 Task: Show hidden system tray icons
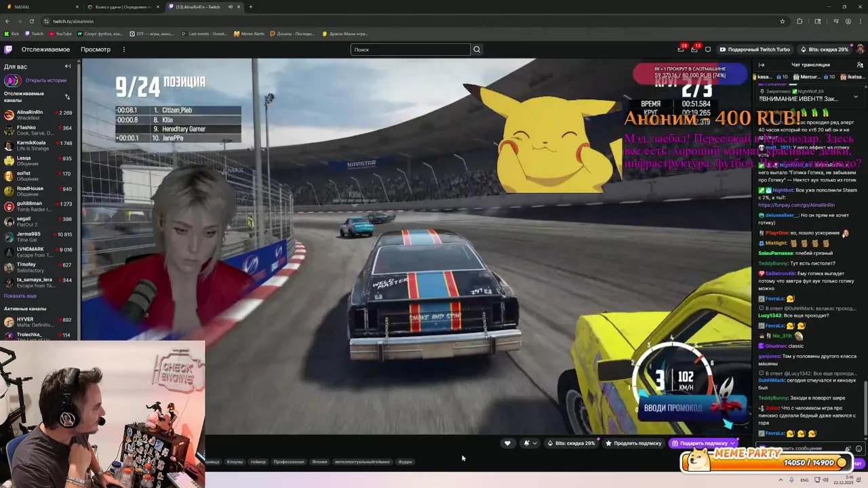[x=781, y=480]
